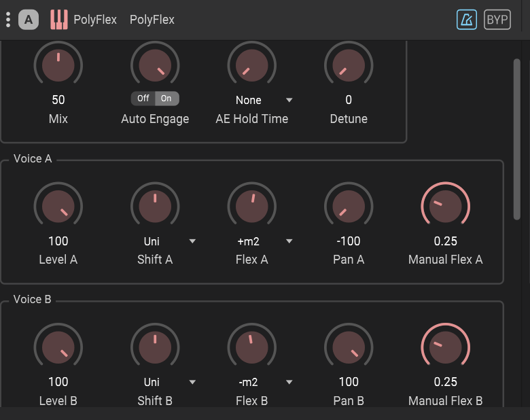
Task: Switch Auto Engage to Off
Action: (143, 99)
